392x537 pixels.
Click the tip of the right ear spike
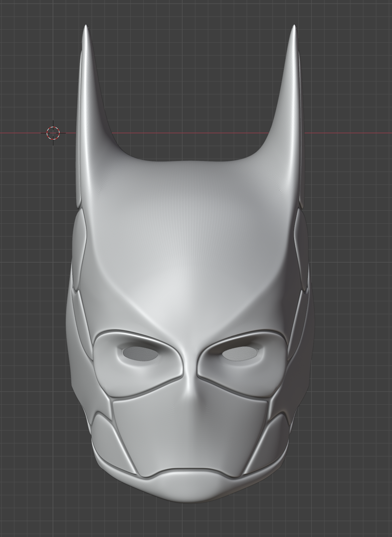point(294,27)
